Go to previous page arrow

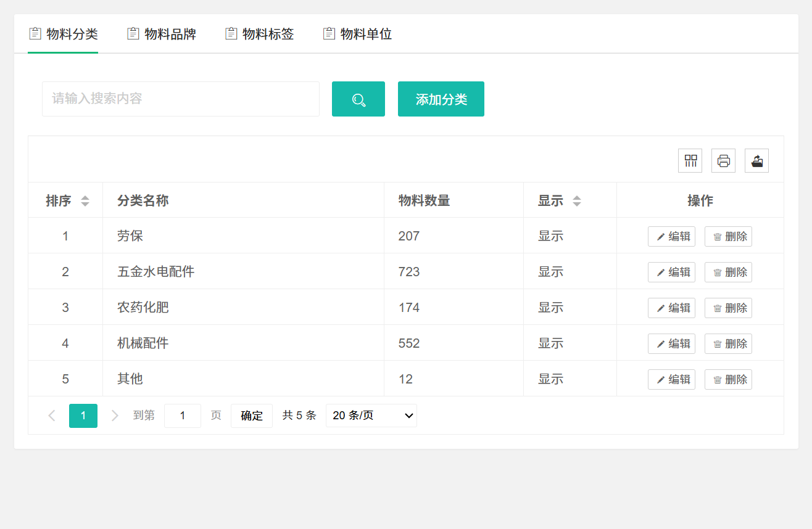[x=52, y=416]
